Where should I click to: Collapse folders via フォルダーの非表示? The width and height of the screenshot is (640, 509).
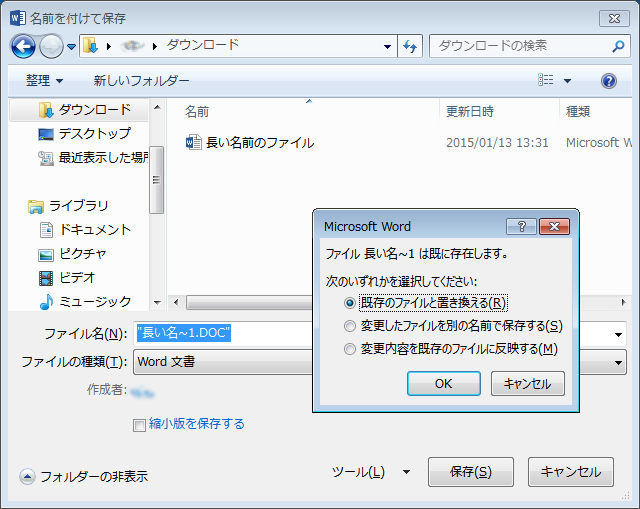(x=84, y=476)
